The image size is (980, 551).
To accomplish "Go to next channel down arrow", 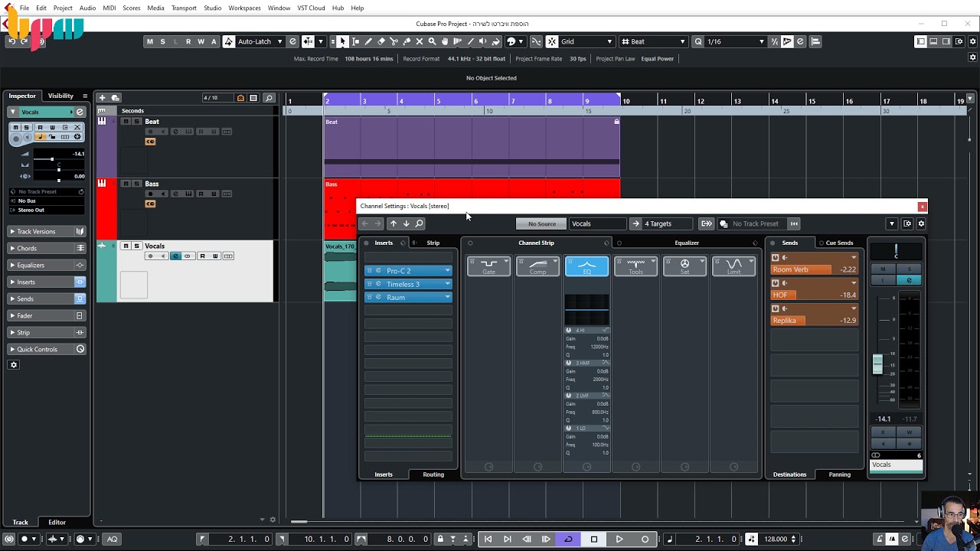I will pos(407,223).
